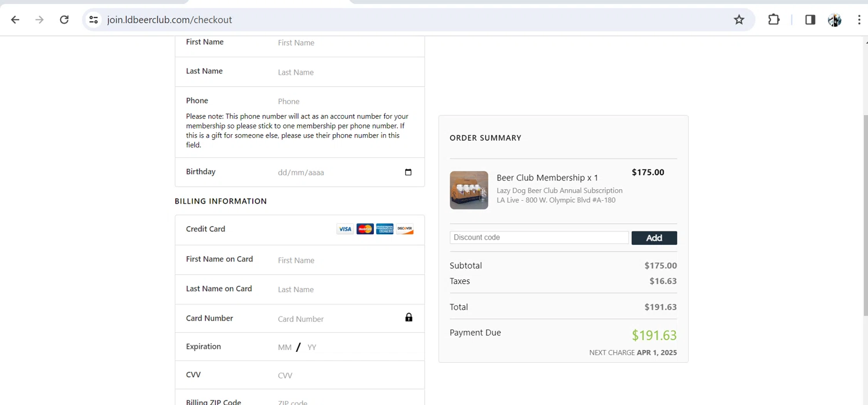Click the Subtotal amount $175.00
This screenshot has height=405, width=868.
(x=661, y=266)
